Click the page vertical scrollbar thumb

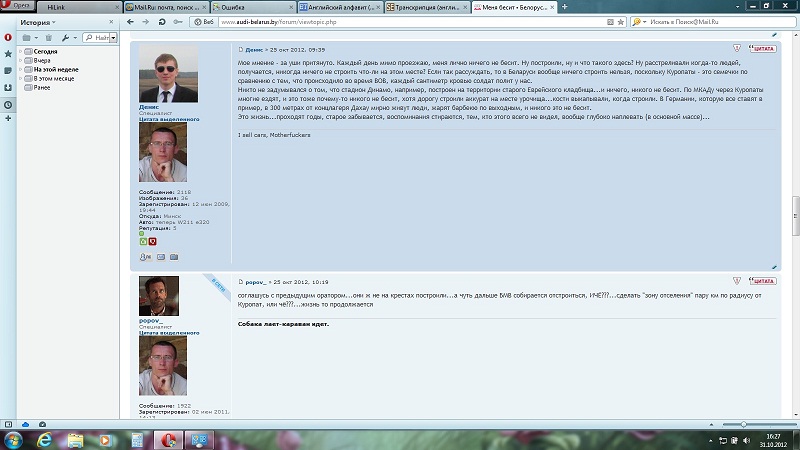click(x=795, y=216)
